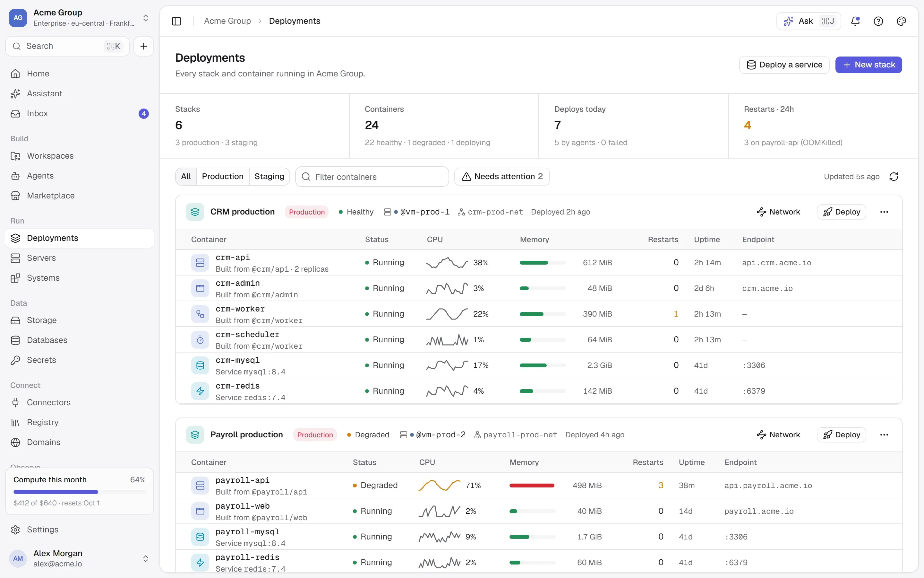The image size is (924, 578).
Task: Open Secrets in sidebar
Action: pos(80,360)
